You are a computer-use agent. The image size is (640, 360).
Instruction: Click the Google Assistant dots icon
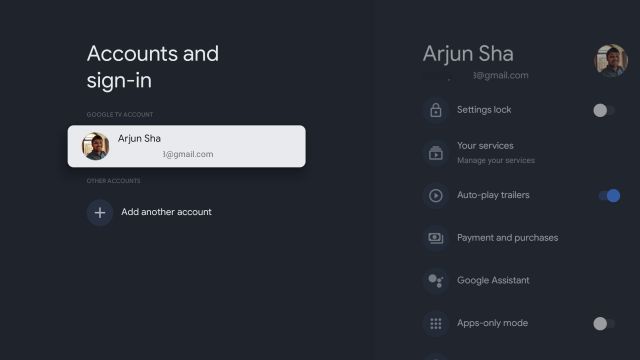(436, 281)
